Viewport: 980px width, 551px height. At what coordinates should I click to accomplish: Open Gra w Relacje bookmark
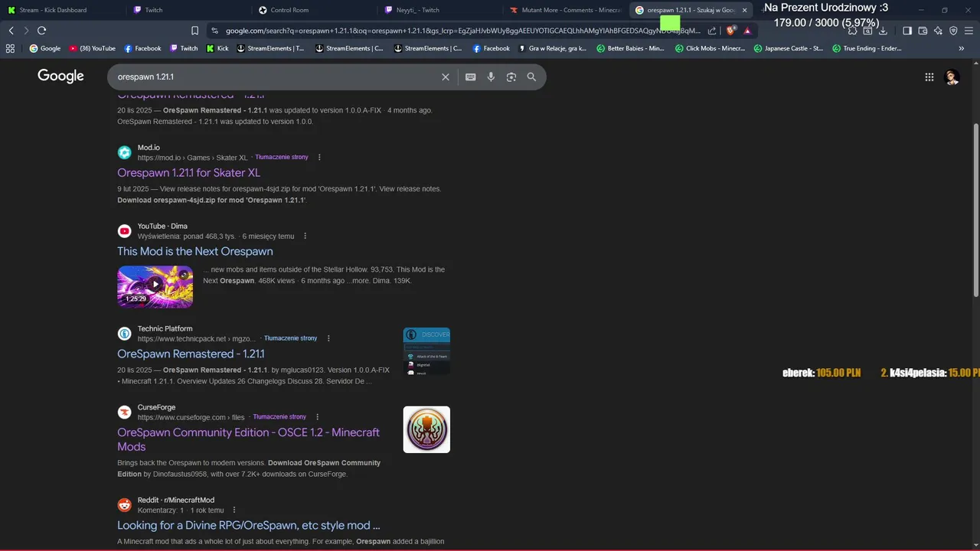coord(552,48)
